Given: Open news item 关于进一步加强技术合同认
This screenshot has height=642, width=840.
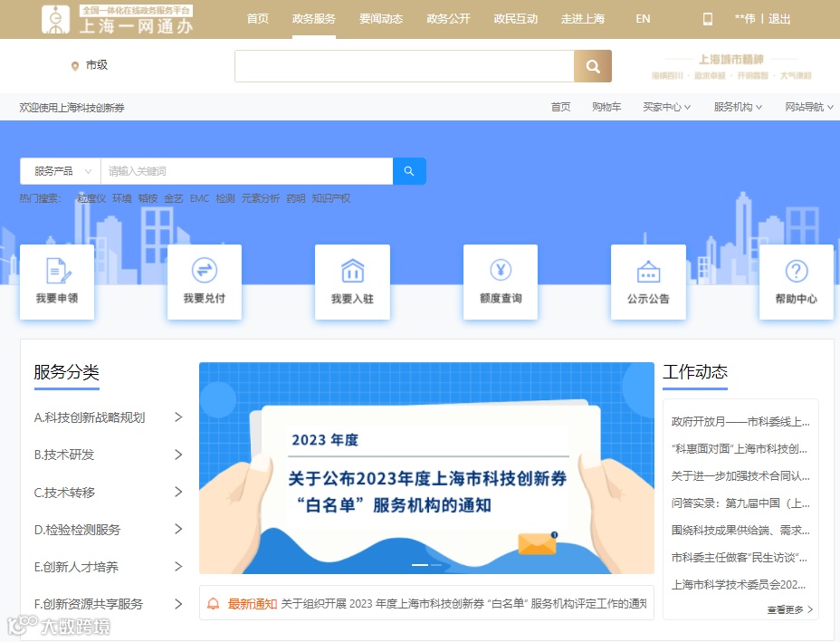Looking at the screenshot, I should pos(740,476).
